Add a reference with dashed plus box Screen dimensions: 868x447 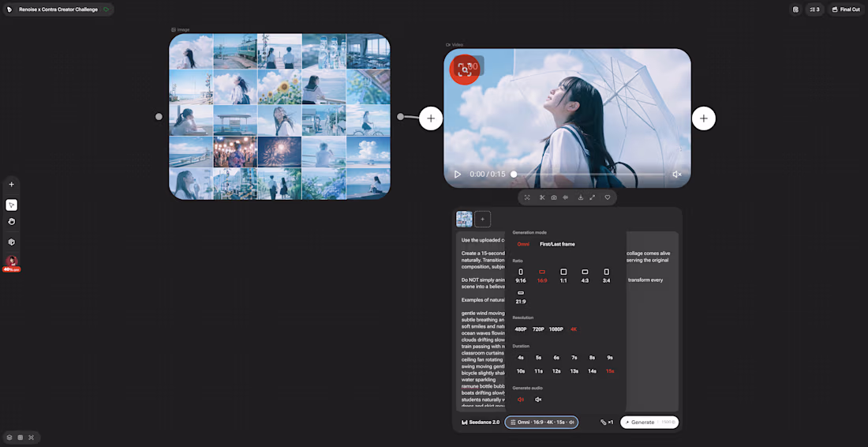click(482, 220)
